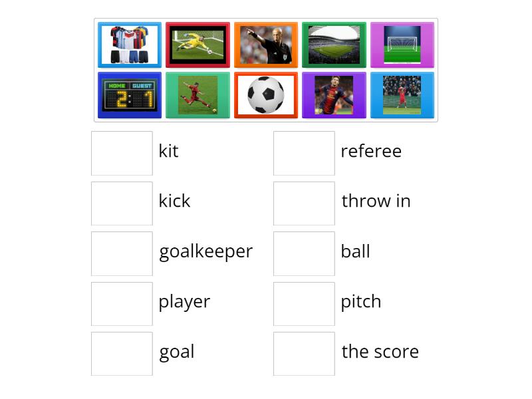This screenshot has height=399, width=532.
Task: Select the celebrating Barcelona player photo
Action: point(334,94)
